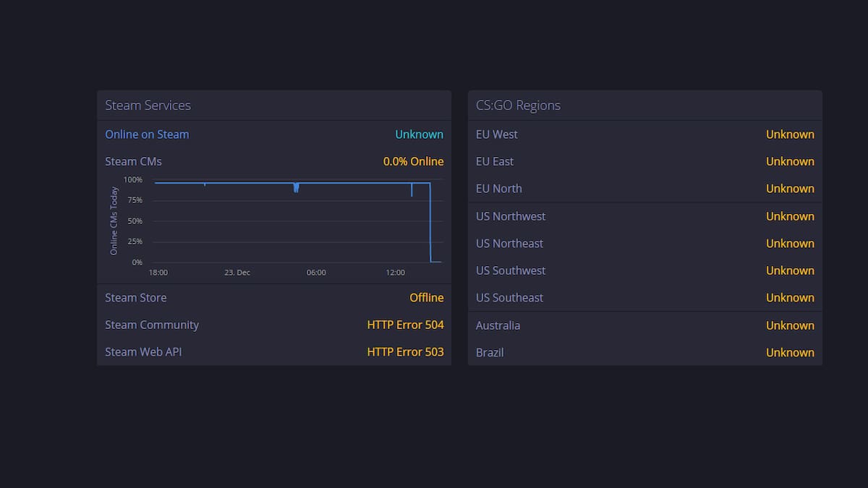Click the Offline status beside Steam Store
The height and width of the screenshot is (488, 868).
[427, 298]
